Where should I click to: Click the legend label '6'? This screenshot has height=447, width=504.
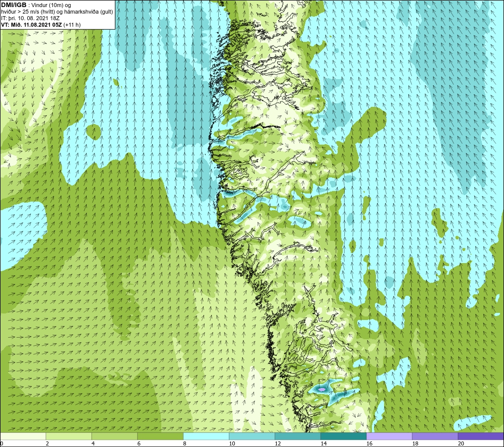pos(139,444)
